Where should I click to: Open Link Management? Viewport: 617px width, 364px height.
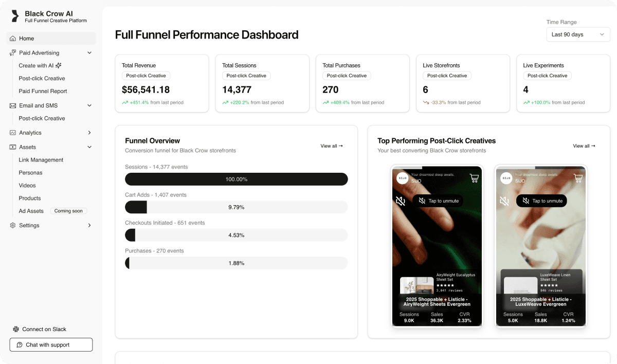tap(41, 160)
